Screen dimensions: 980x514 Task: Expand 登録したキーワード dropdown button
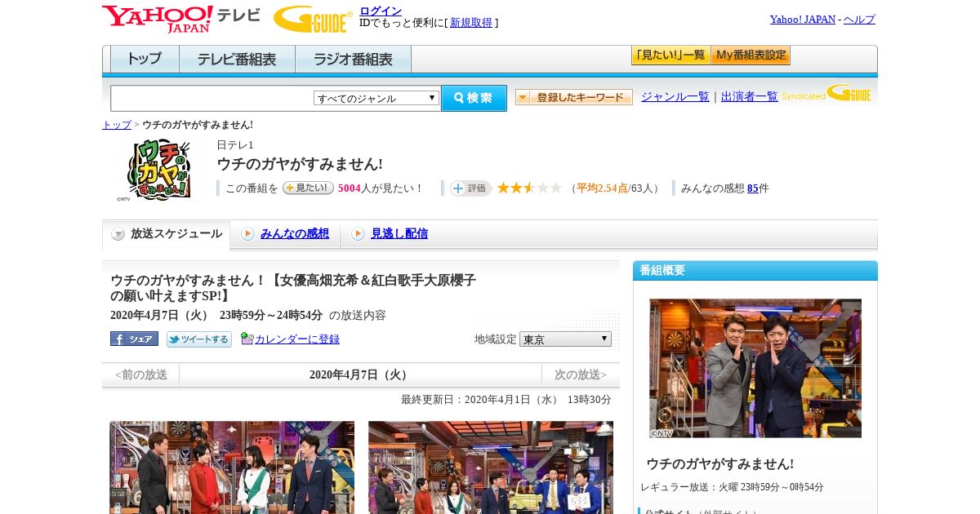click(574, 97)
